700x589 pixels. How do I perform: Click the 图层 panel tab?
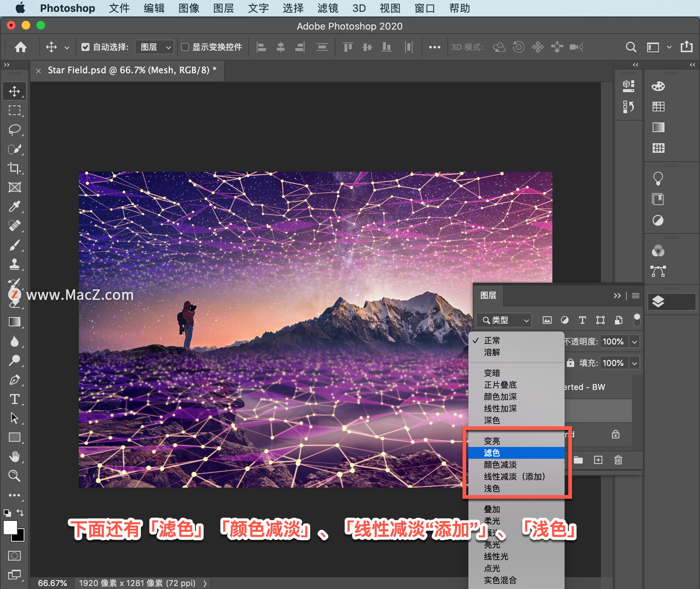point(488,295)
